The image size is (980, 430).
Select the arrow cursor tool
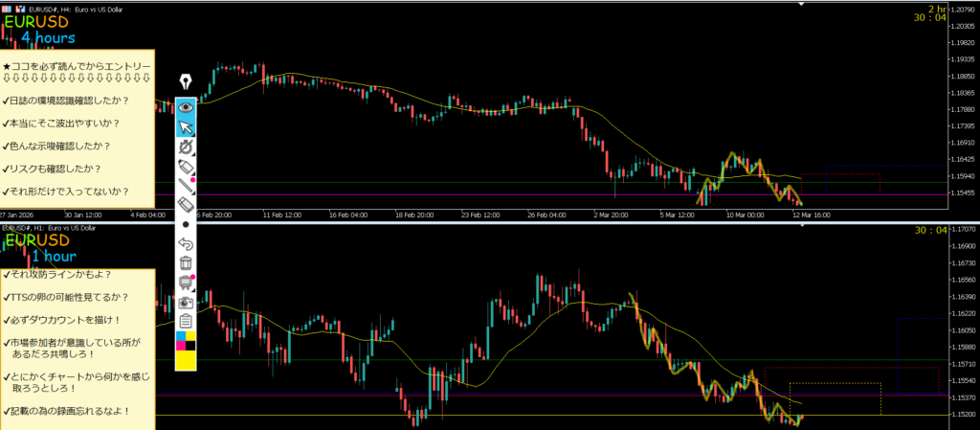pyautogui.click(x=186, y=127)
